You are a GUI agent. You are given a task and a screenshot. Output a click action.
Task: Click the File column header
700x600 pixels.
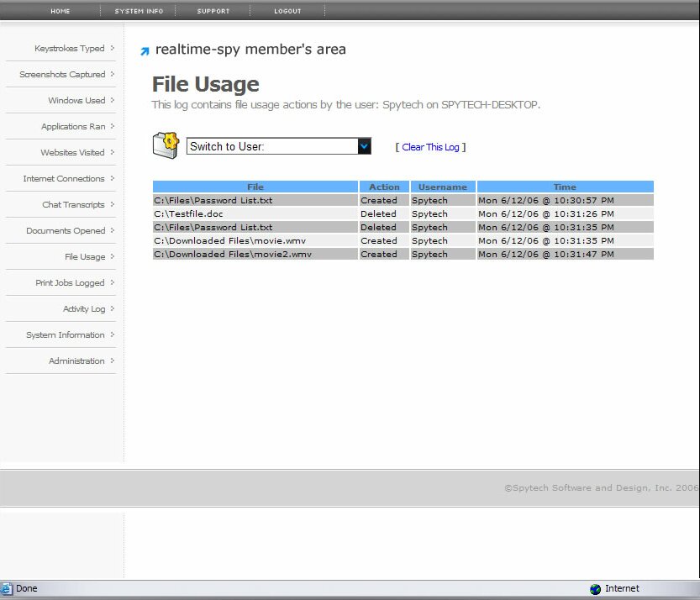255,187
